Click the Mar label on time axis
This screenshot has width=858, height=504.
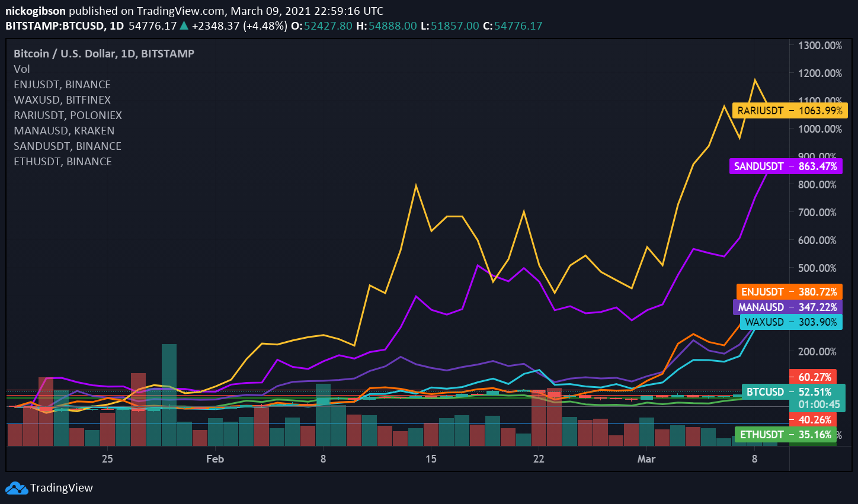coord(646,459)
